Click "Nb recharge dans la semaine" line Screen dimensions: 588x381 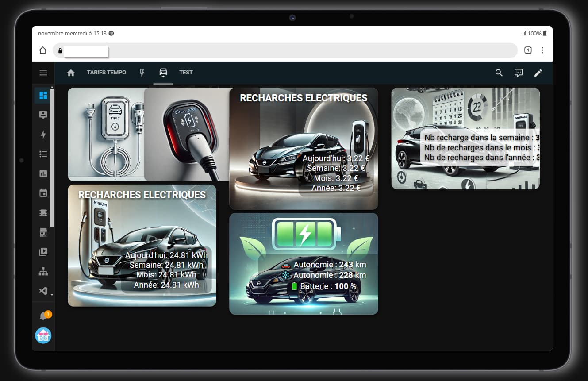click(x=481, y=138)
